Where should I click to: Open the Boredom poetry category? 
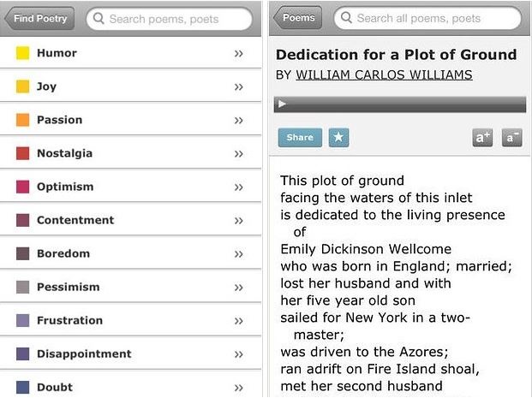[x=63, y=253]
